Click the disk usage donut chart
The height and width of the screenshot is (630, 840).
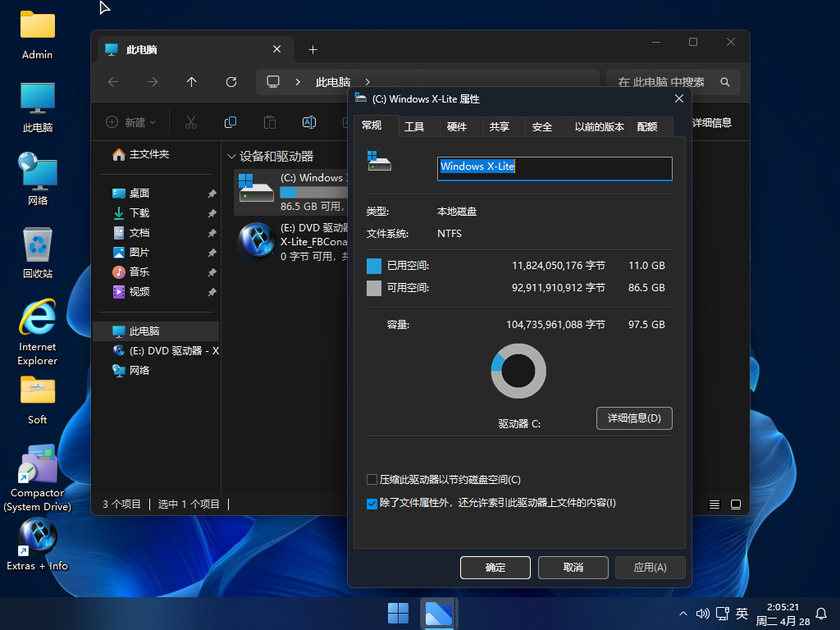pos(518,371)
